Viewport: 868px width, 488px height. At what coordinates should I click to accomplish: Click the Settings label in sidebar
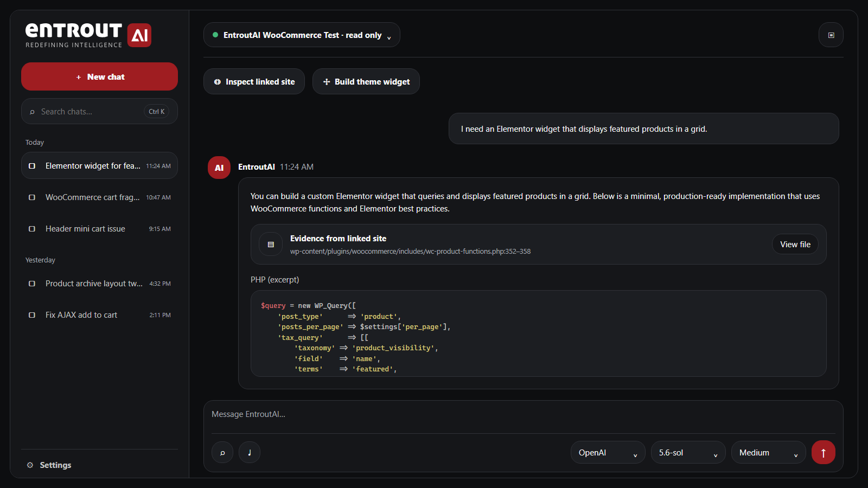[x=55, y=465]
